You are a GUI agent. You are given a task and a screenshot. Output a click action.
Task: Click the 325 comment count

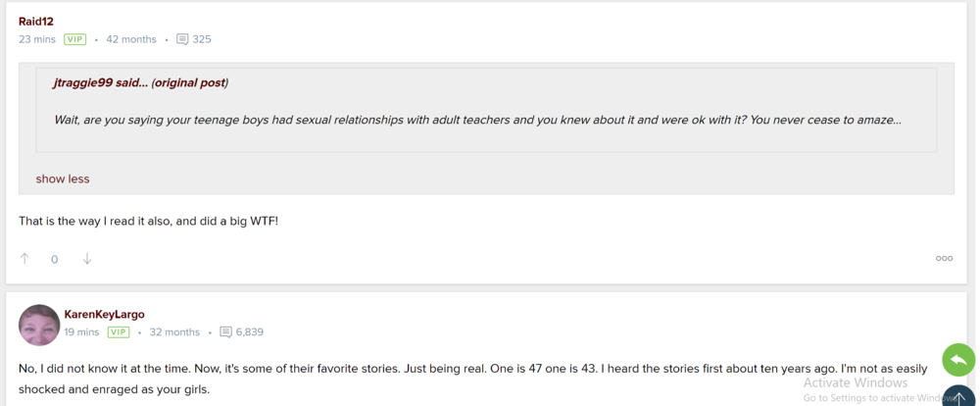202,40
